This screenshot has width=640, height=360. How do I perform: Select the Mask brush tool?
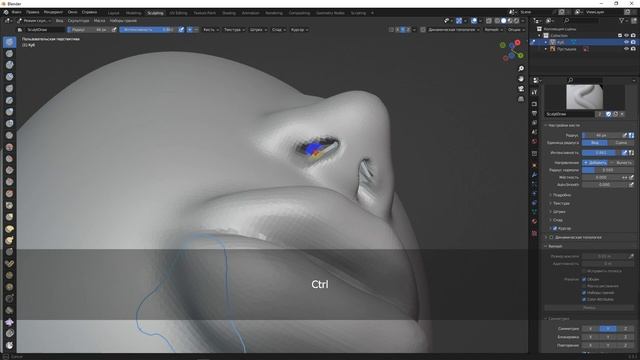(9, 345)
